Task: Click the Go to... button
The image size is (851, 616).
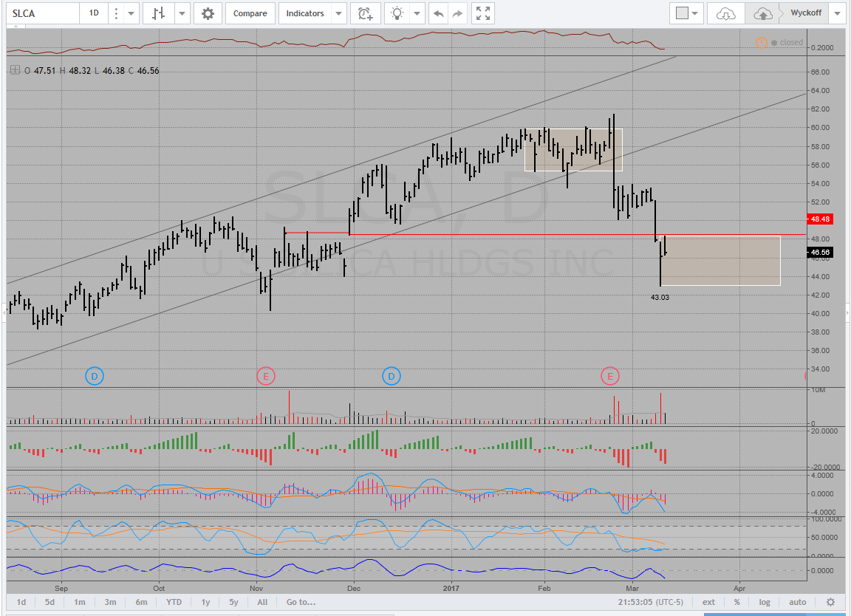Action: coord(301,602)
